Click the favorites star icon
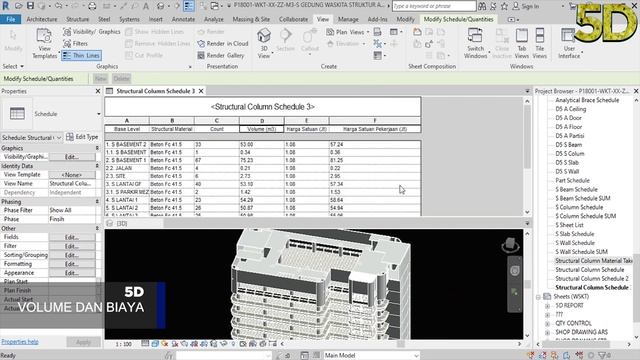640x360 pixels. [x=504, y=6]
